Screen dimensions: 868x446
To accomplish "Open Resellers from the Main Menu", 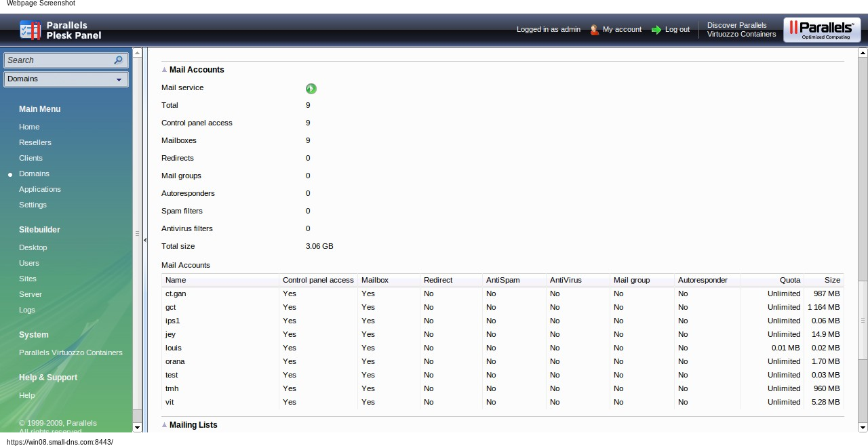I will pyautogui.click(x=35, y=142).
